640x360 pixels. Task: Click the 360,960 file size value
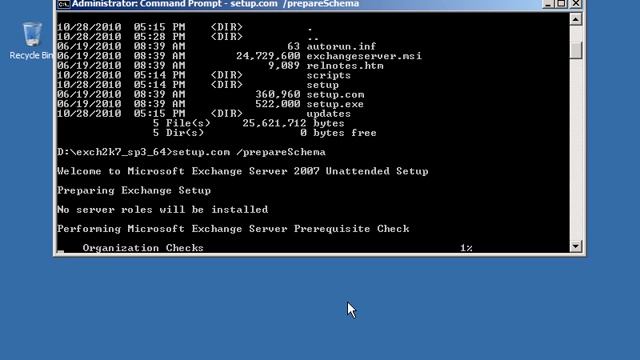[278, 95]
